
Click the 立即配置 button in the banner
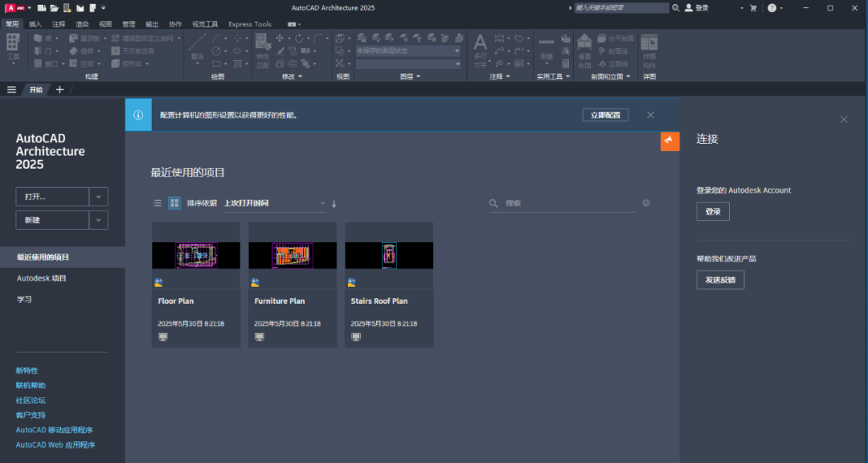[x=605, y=115]
